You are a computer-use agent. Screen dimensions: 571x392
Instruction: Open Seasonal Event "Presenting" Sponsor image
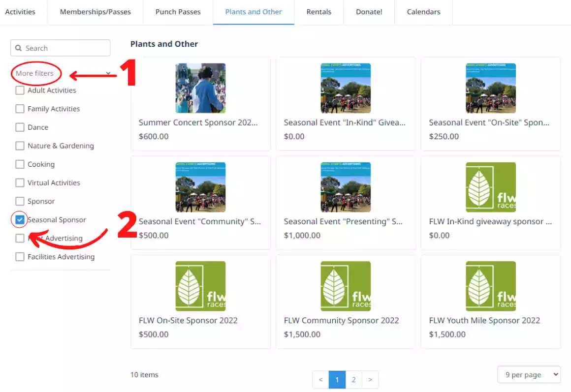(x=346, y=187)
